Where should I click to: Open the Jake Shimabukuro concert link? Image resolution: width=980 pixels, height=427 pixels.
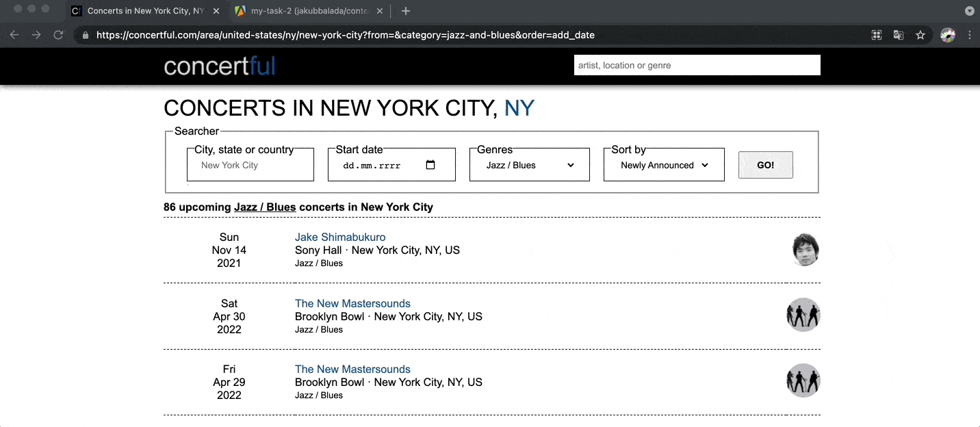tap(340, 237)
